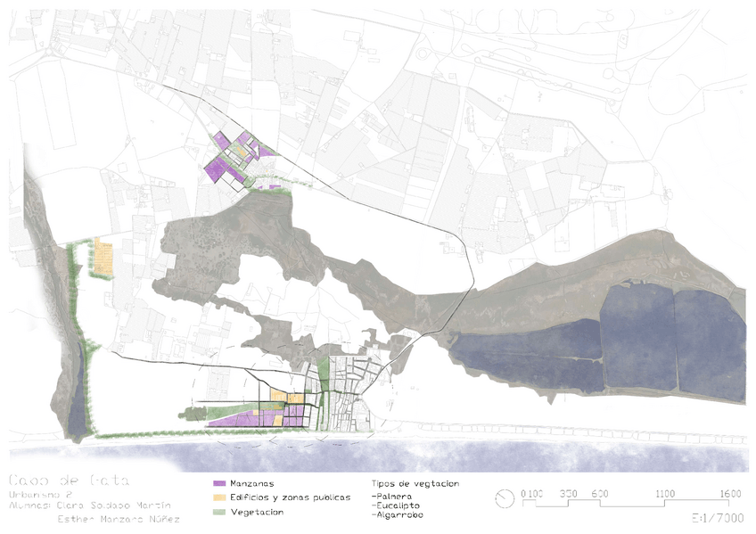Click the Edificios y zonas publicas label

[x=291, y=497]
